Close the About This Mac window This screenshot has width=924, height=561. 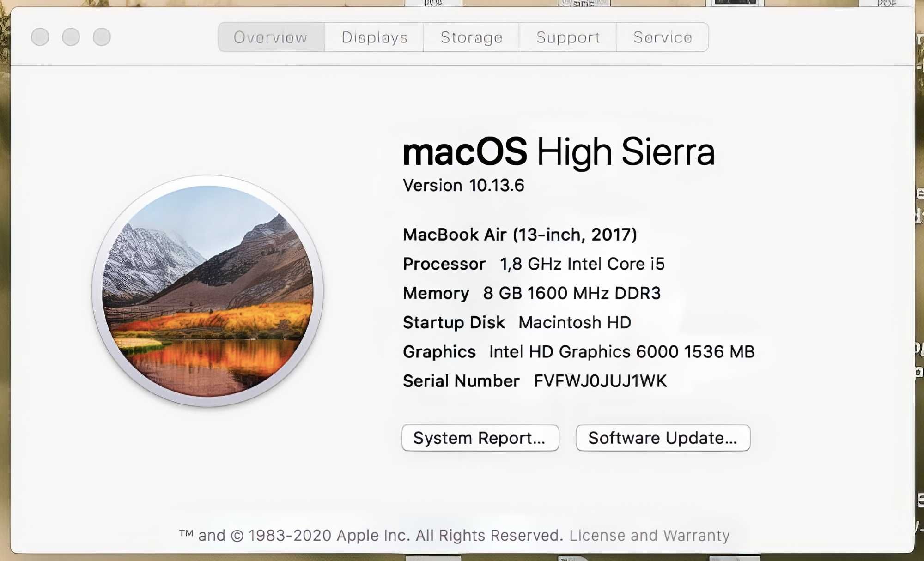coord(40,37)
